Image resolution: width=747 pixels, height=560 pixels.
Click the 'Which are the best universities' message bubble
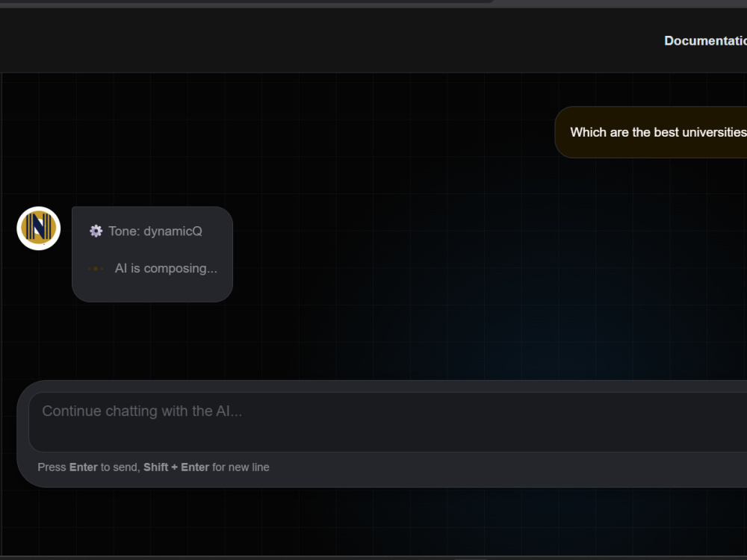tap(651, 132)
